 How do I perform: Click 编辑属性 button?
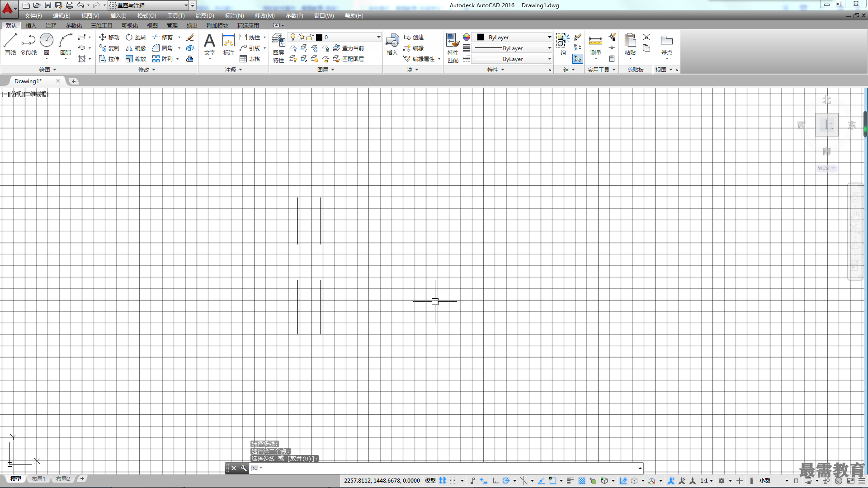point(419,59)
